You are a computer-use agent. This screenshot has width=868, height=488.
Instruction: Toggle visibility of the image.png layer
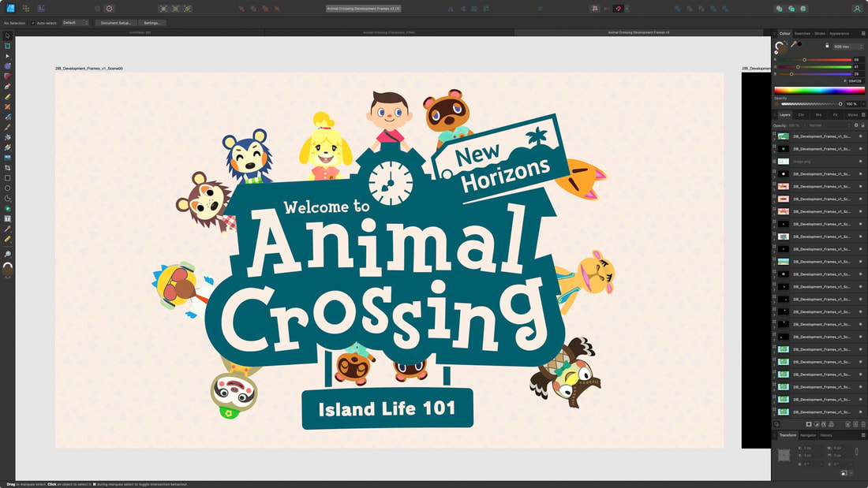coord(860,162)
